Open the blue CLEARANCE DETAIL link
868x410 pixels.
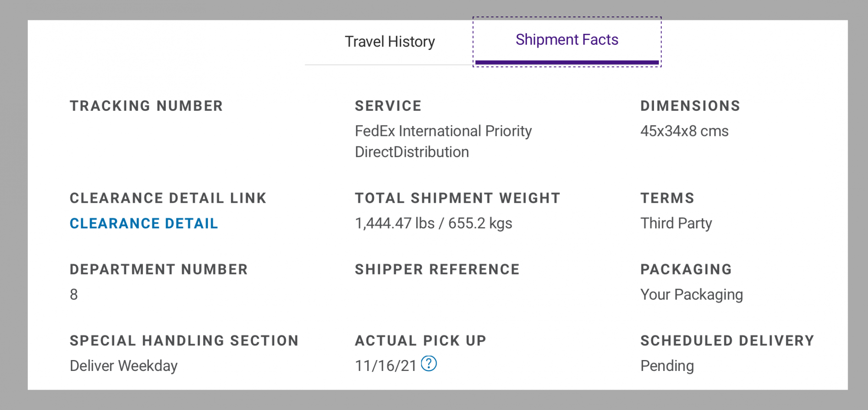144,223
